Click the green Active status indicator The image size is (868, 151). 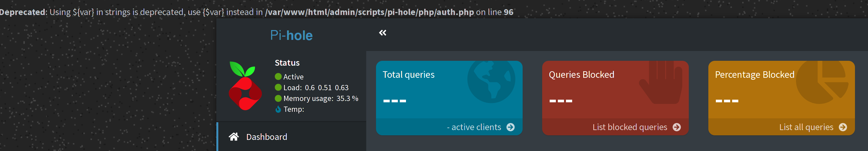click(278, 77)
